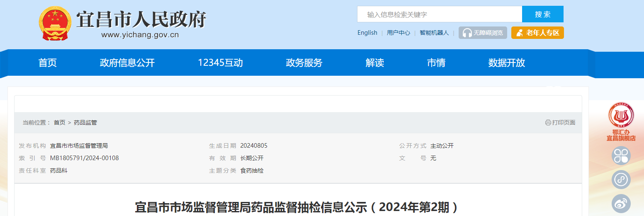Open the 政务服务 navigation item
Viewport: 644px width, 216px height.
pos(304,63)
